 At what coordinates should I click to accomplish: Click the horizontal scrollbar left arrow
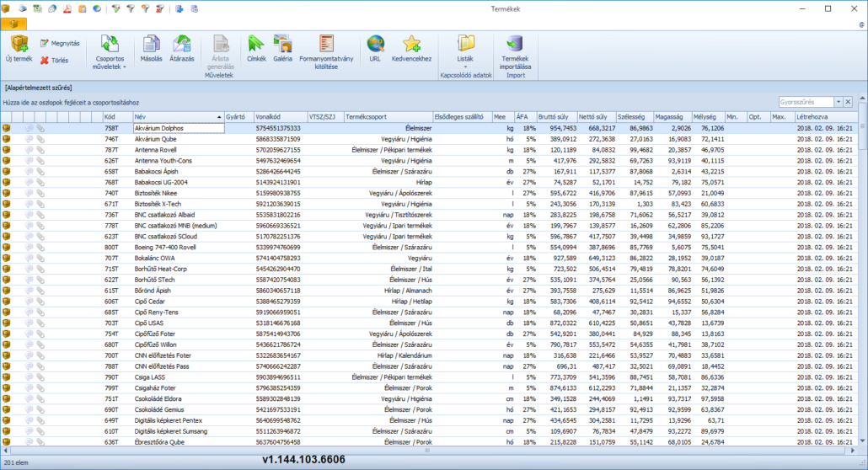(6, 451)
